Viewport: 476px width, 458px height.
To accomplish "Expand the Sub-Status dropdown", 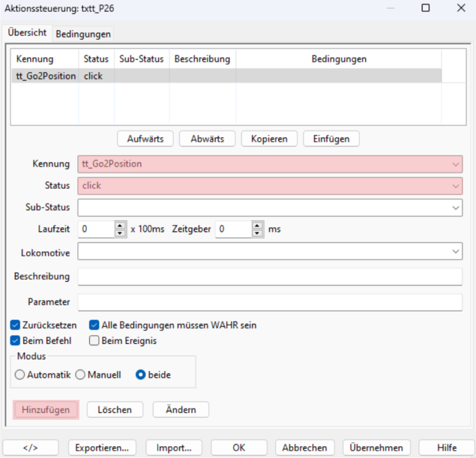I will tap(456, 208).
